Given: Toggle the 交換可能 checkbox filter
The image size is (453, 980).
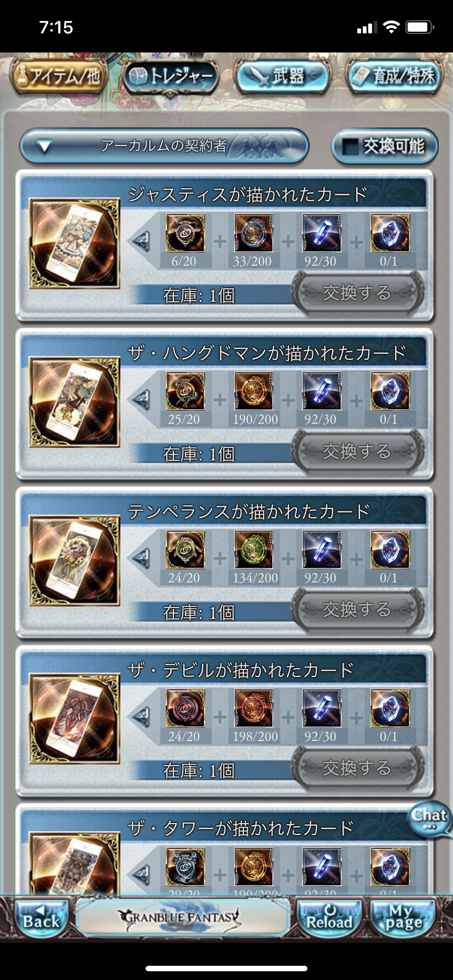Looking at the screenshot, I should [x=385, y=146].
